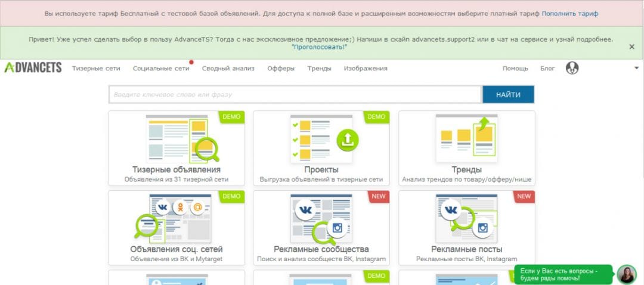Click DEMO badge on Проекты card
The width and height of the screenshot is (644, 285).
[376, 117]
